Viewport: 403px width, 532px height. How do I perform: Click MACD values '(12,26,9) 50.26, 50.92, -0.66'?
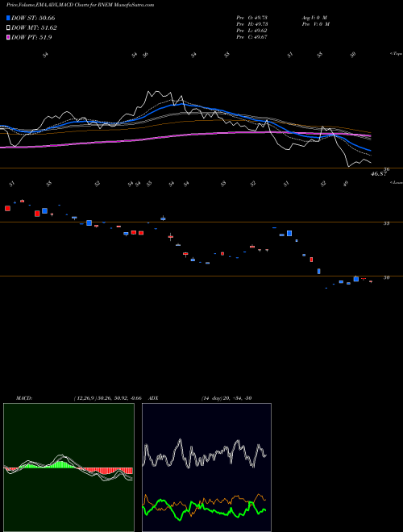107,398
